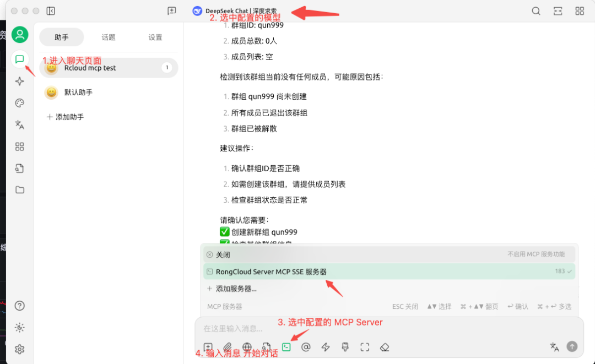595x364 pixels.
Task: Open the DeepSeek Chat model selector
Action: click(235, 11)
